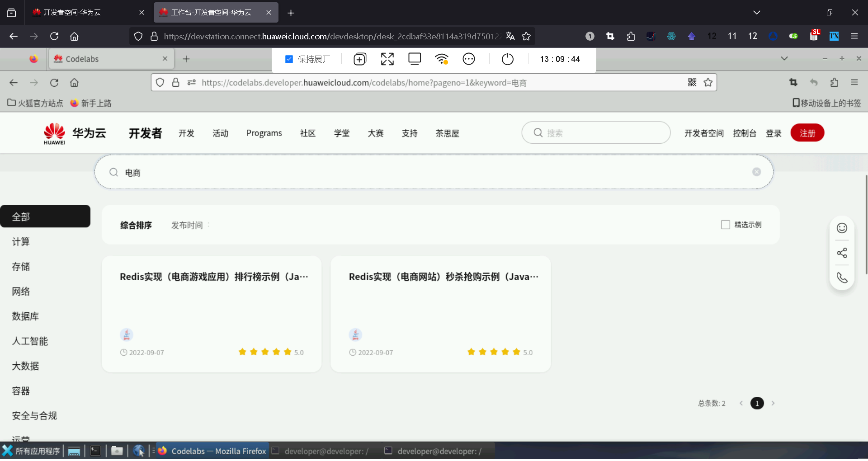Click the power icon in floating toolbar
The width and height of the screenshot is (868, 461).
tap(507, 59)
